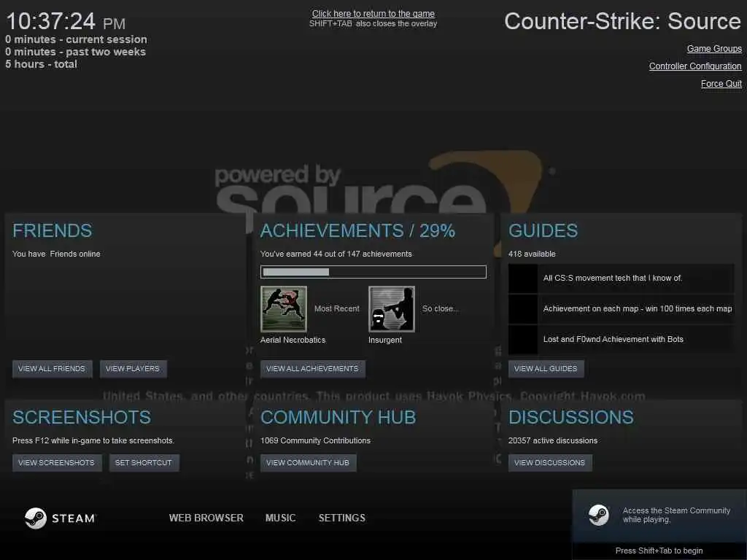Click View All Guides button
The width and height of the screenshot is (747, 560).
click(x=546, y=368)
